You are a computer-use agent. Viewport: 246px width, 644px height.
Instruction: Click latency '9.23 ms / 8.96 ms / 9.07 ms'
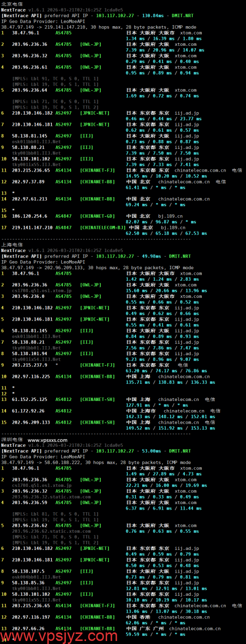[x=161, y=359]
